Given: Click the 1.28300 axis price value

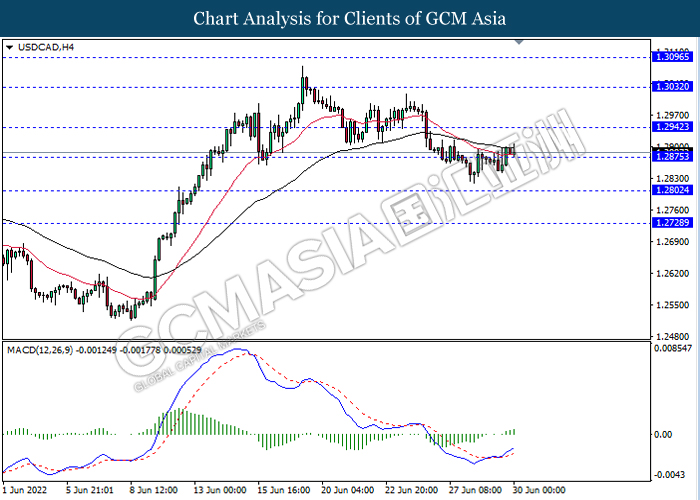Looking at the screenshot, I should [673, 179].
